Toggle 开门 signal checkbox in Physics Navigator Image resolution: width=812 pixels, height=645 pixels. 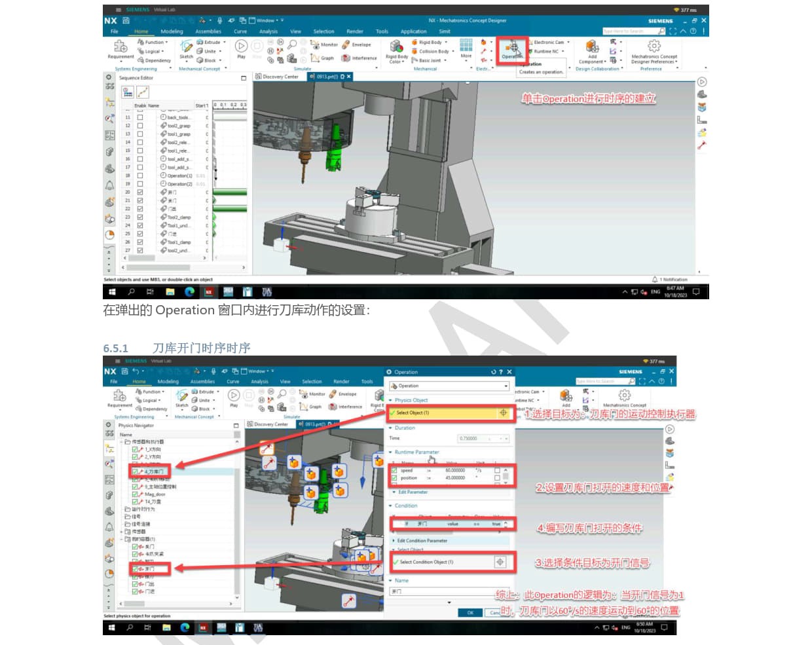click(x=135, y=569)
